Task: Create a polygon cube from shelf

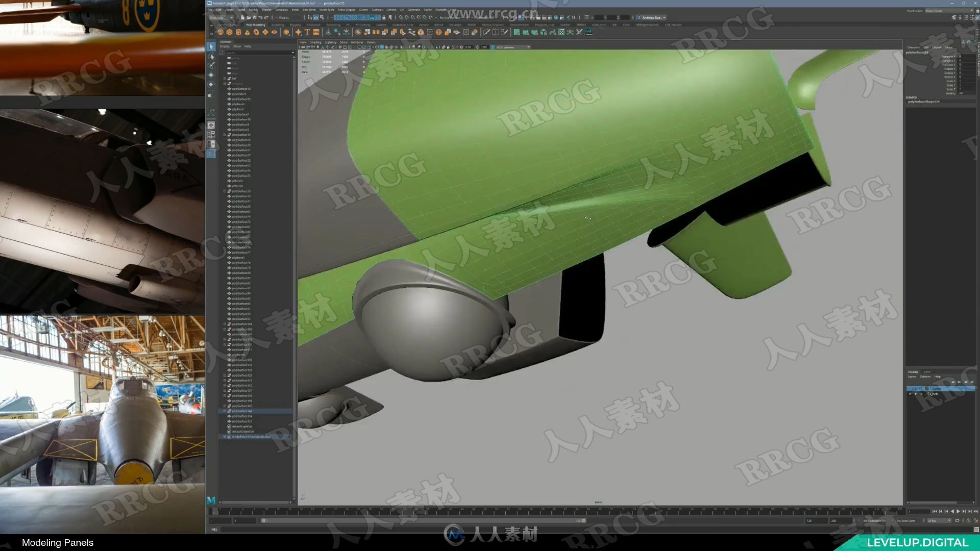Action: click(x=229, y=32)
